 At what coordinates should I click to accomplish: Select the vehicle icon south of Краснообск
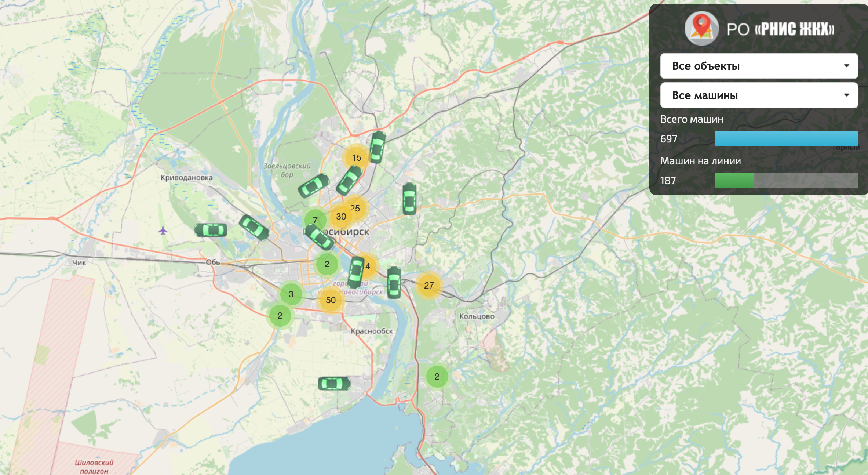[334, 384]
